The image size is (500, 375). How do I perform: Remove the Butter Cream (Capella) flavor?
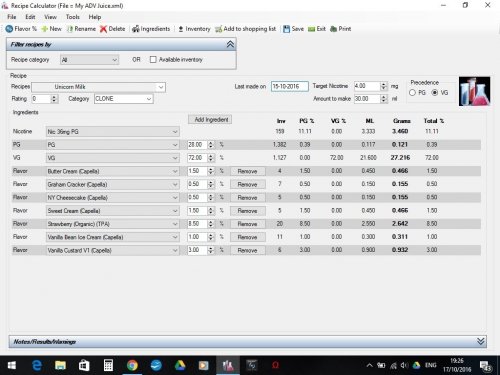pyautogui.click(x=247, y=171)
